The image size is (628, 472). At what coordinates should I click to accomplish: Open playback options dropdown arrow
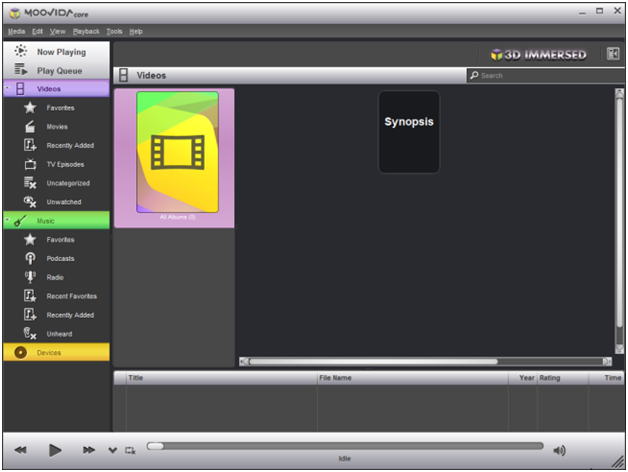tap(113, 450)
